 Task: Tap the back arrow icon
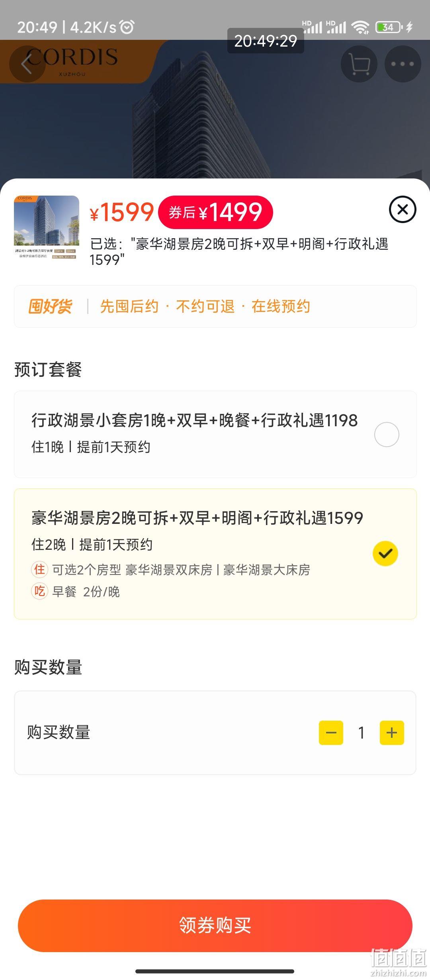click(x=27, y=64)
